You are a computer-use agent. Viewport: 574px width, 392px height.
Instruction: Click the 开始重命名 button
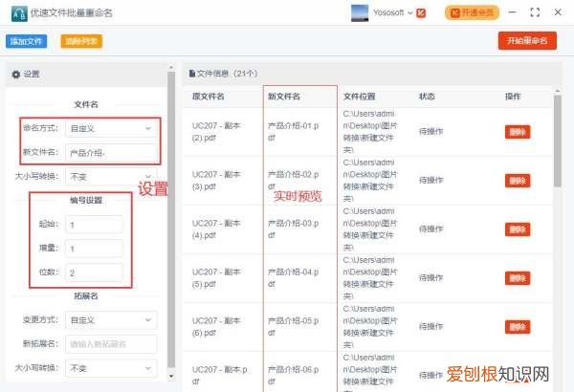tap(527, 40)
